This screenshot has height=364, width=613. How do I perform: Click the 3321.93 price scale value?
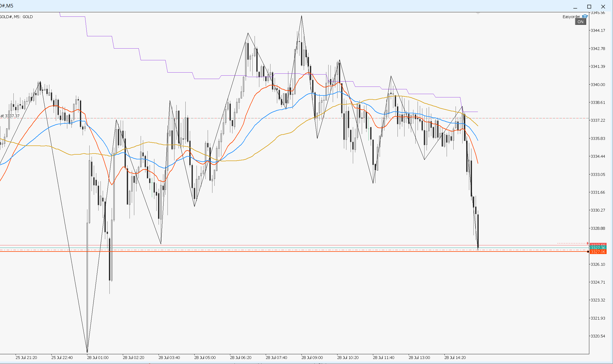pyautogui.click(x=598, y=318)
